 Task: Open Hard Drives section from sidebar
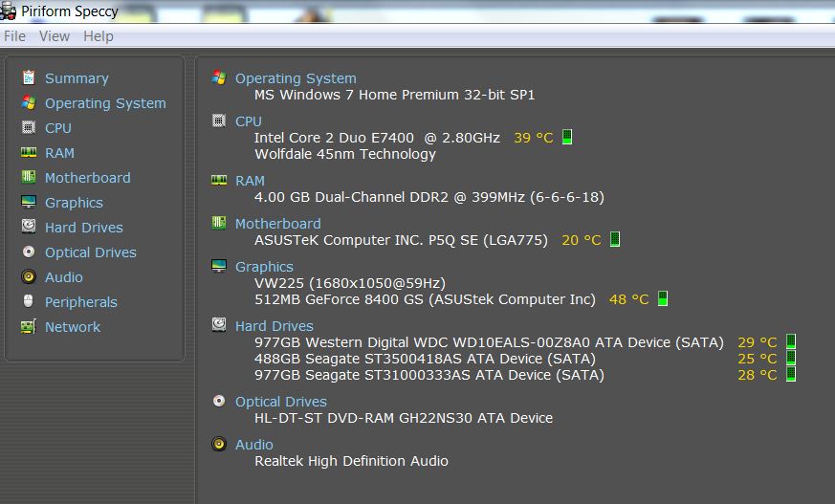84,228
